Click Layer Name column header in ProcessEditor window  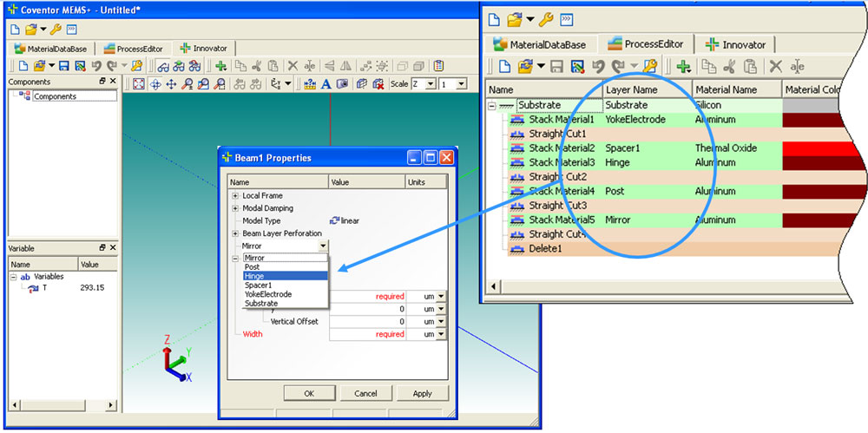click(648, 89)
